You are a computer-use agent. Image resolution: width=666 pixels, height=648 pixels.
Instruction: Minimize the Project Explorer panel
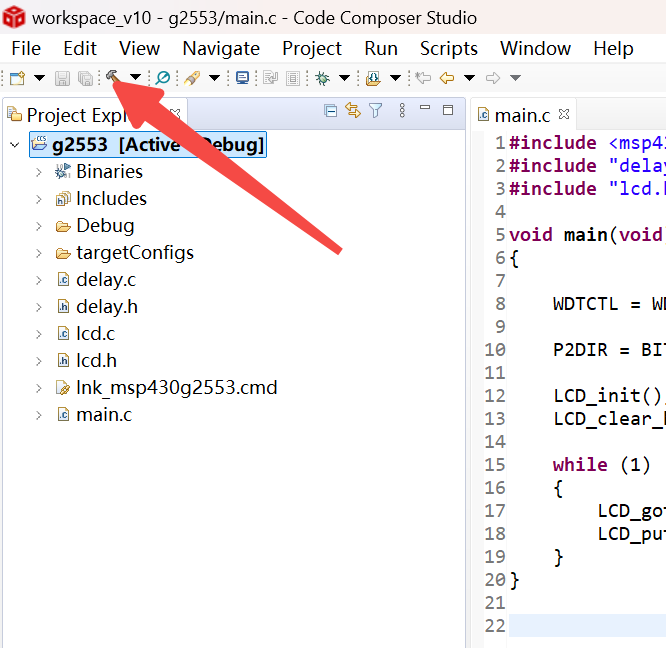425,108
